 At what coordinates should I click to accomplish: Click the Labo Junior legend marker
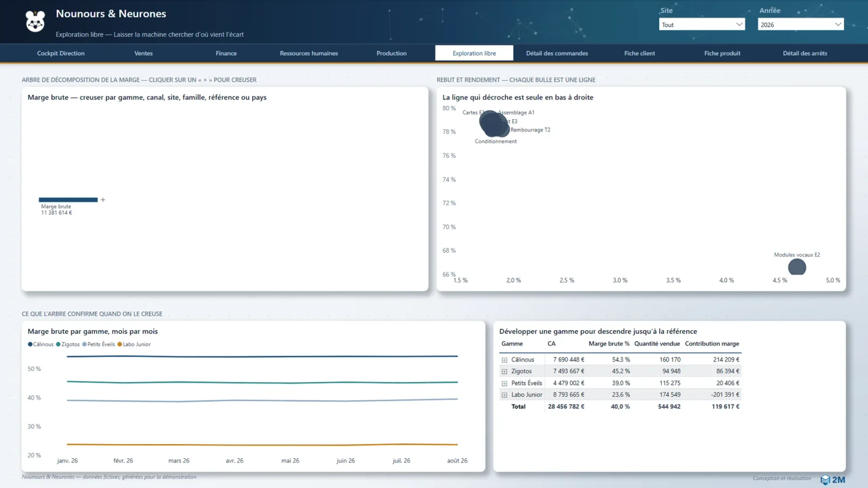pos(120,344)
